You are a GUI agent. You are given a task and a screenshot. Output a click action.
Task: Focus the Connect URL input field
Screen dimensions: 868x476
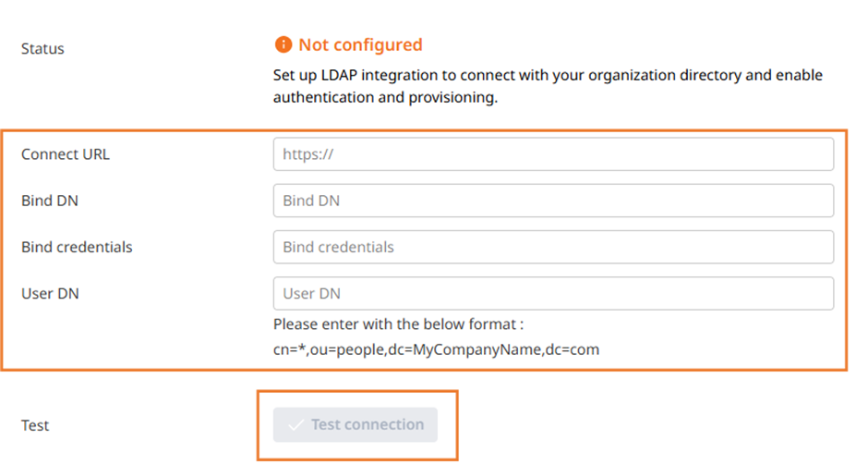pyautogui.click(x=553, y=154)
